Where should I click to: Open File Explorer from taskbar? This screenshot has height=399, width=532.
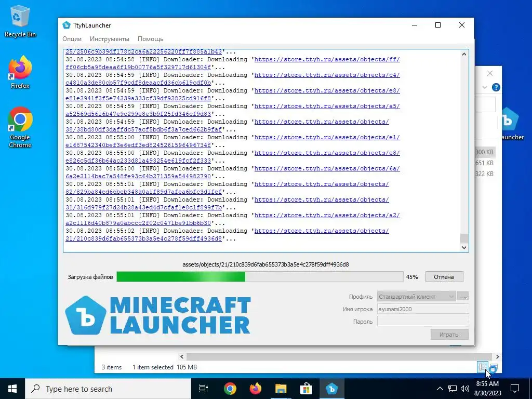tap(281, 389)
